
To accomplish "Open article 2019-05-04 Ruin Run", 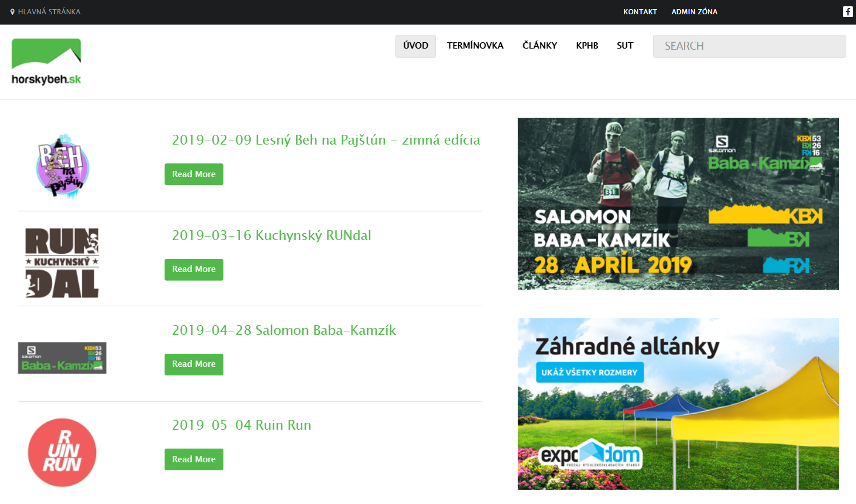I will (x=242, y=425).
